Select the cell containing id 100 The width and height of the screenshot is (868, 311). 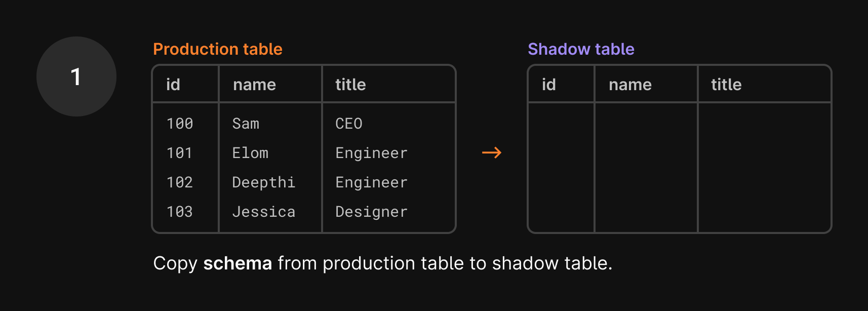coord(180,124)
